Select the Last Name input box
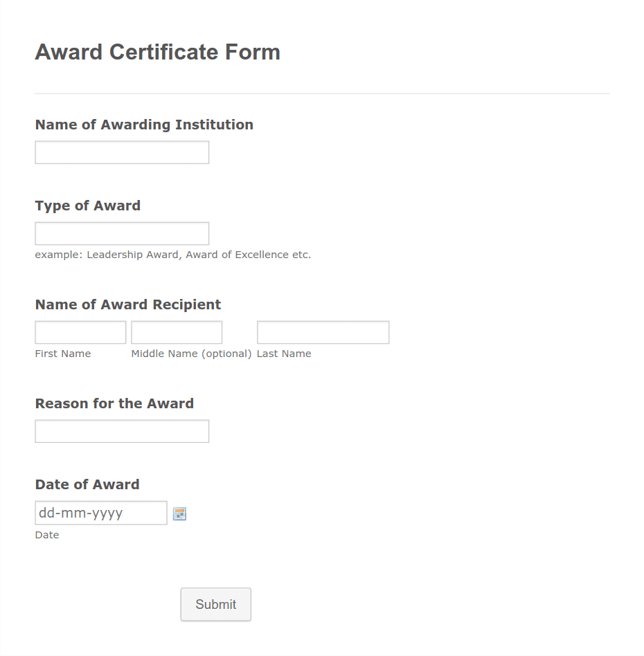The image size is (644, 656). (323, 332)
